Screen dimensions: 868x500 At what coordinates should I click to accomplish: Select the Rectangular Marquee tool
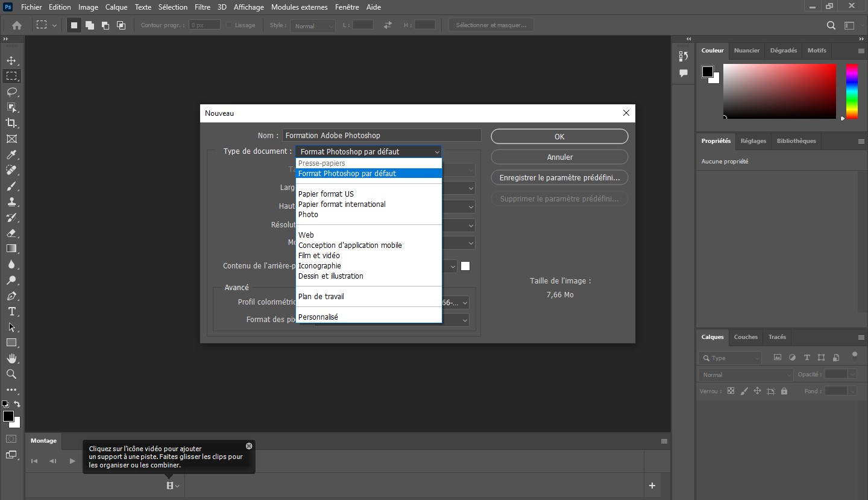click(11, 76)
